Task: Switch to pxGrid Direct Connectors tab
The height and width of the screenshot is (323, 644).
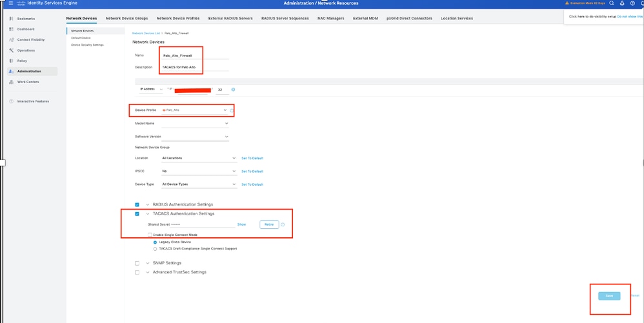Action: [409, 19]
